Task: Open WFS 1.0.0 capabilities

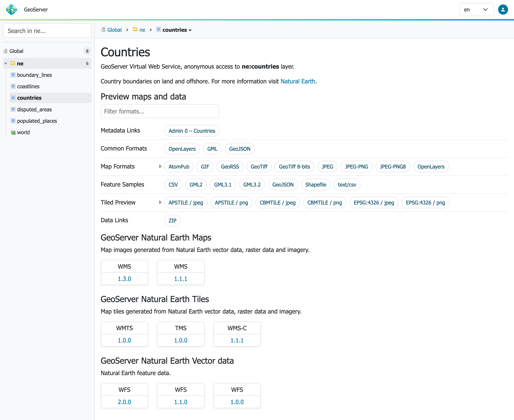Action: point(237,402)
